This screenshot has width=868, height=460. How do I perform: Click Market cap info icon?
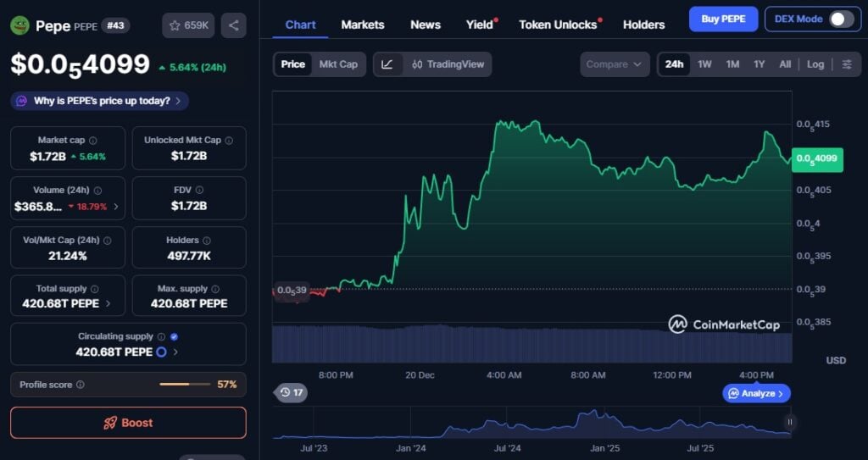[93, 141]
